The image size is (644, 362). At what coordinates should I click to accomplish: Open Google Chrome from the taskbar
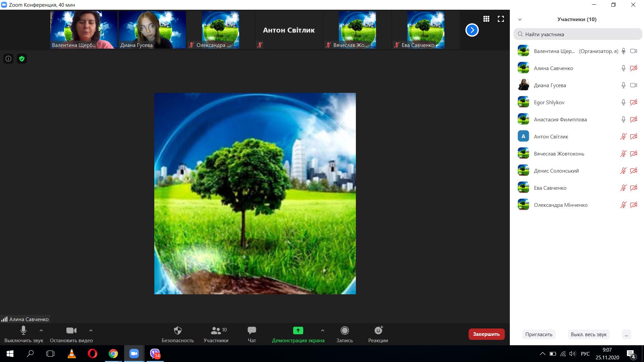tap(113, 354)
